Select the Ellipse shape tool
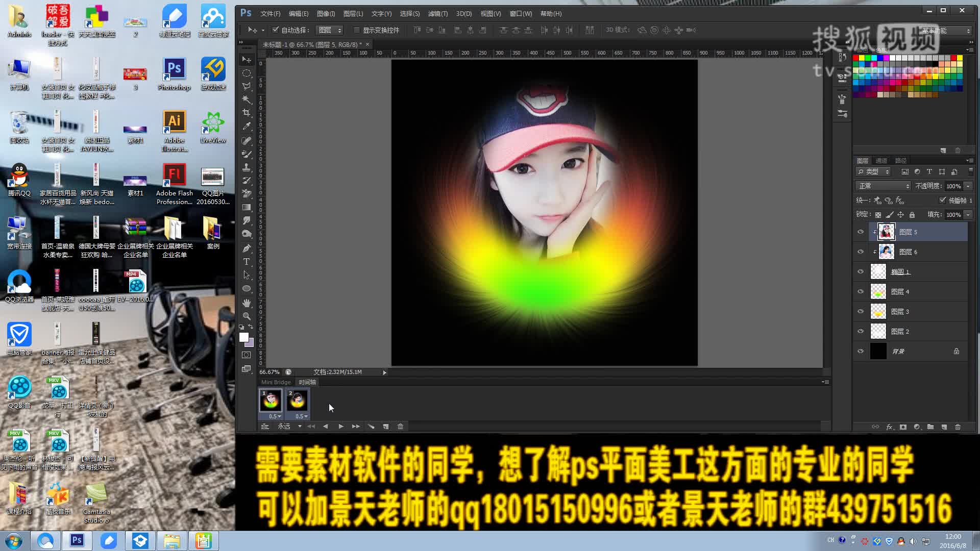Viewport: 980px width, 551px height. (247, 288)
